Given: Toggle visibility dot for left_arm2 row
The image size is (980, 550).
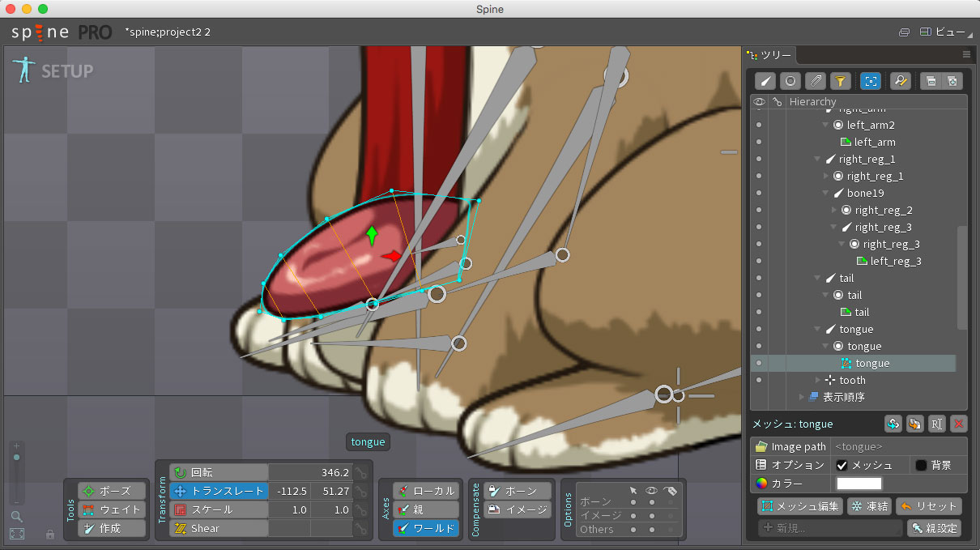Looking at the screenshot, I should point(759,125).
